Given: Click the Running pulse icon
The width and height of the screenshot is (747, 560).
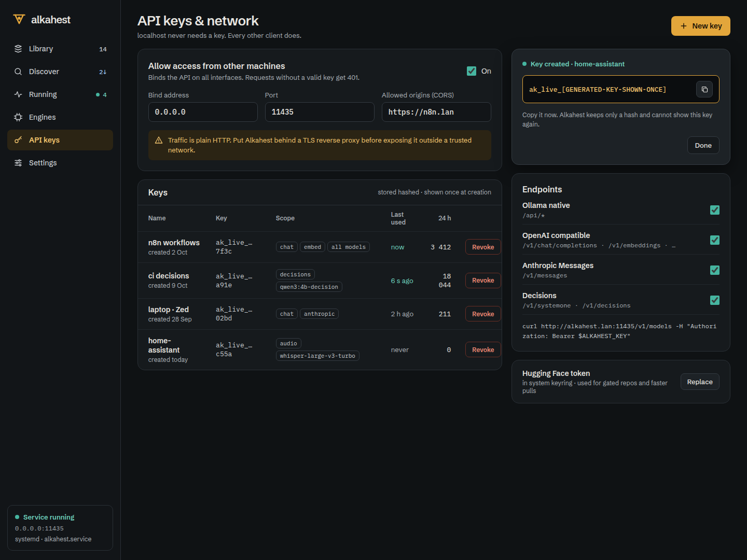Looking at the screenshot, I should pos(18,94).
